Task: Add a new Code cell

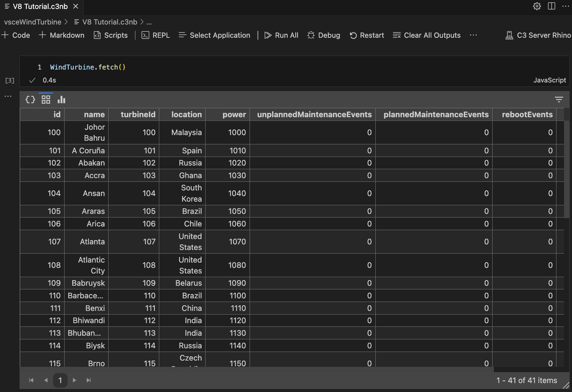Action: point(16,35)
